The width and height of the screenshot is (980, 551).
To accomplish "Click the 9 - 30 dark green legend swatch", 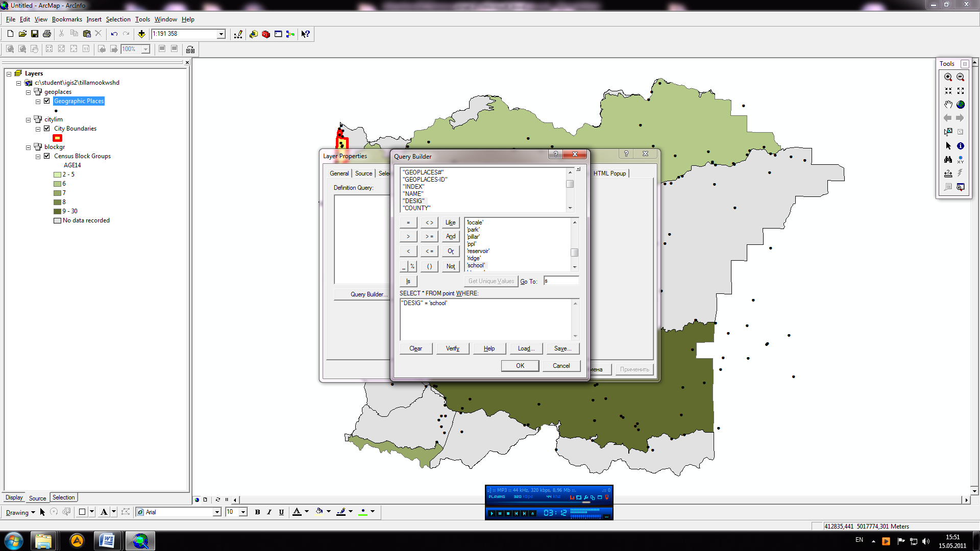I will [57, 211].
